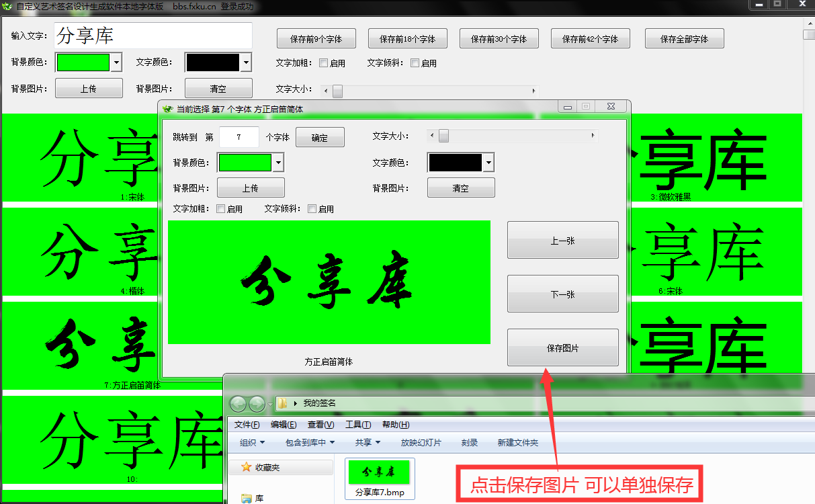815x504 pixels.
Task: Open the 文件(F) menu in Explorer
Action: [x=247, y=425]
